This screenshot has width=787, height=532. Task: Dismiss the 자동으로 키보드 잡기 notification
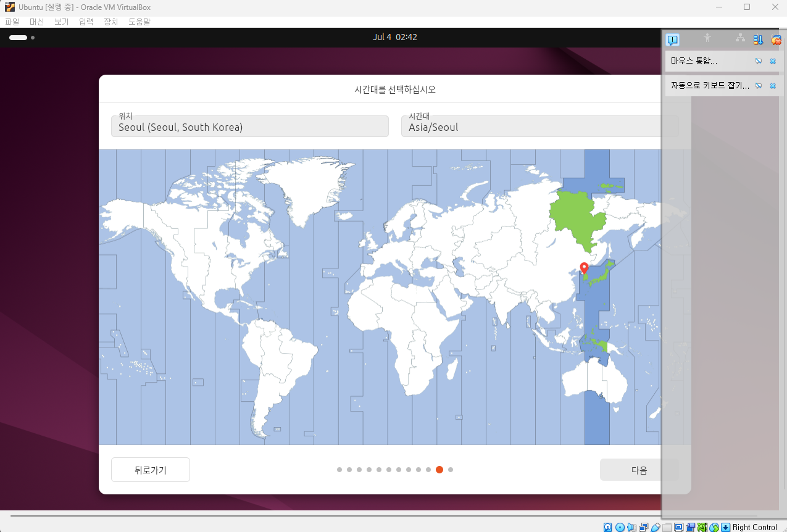773,86
